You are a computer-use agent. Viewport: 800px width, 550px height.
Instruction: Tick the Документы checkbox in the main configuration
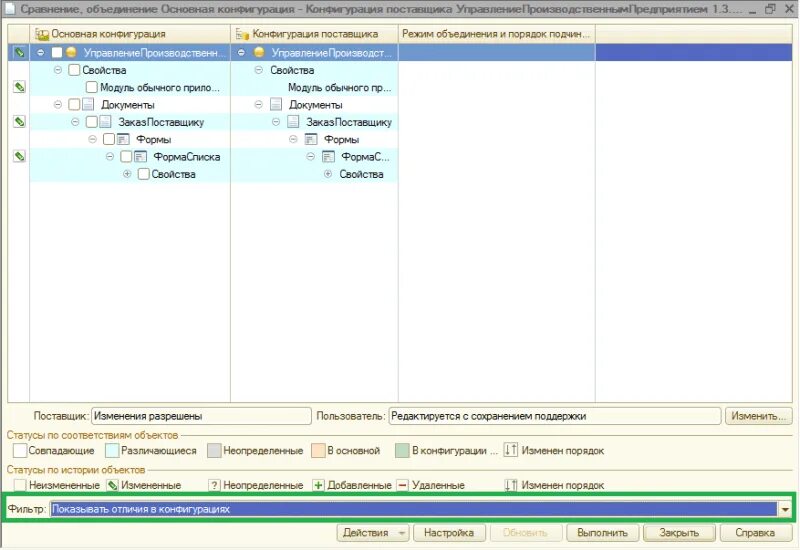click(74, 105)
